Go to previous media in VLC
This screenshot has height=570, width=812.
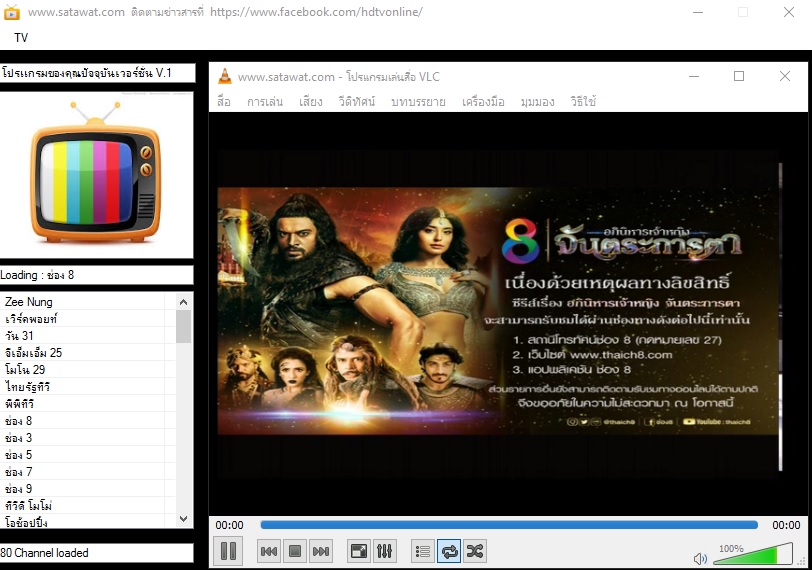point(269,551)
